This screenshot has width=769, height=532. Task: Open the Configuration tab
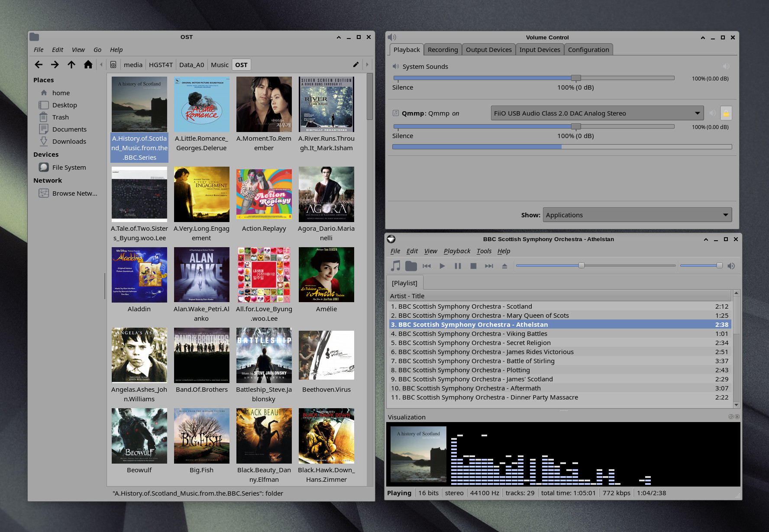pyautogui.click(x=588, y=50)
